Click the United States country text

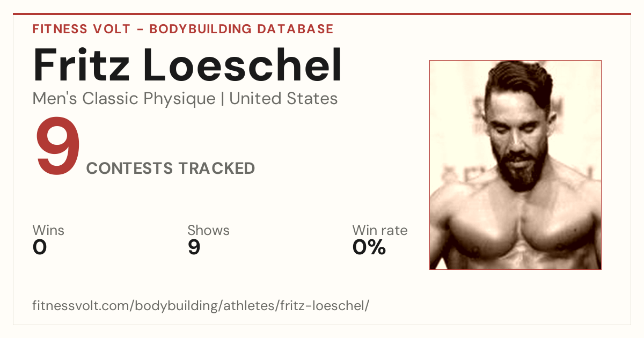(x=283, y=99)
